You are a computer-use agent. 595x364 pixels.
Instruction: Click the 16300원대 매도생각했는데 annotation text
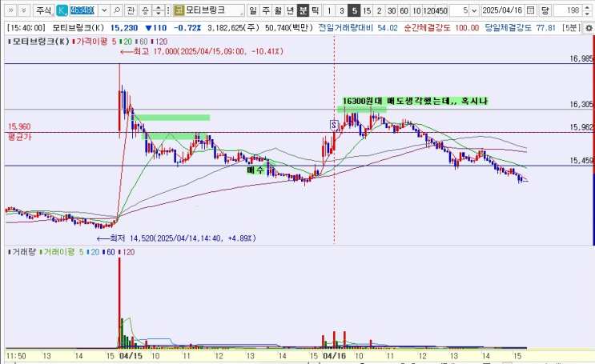click(415, 101)
